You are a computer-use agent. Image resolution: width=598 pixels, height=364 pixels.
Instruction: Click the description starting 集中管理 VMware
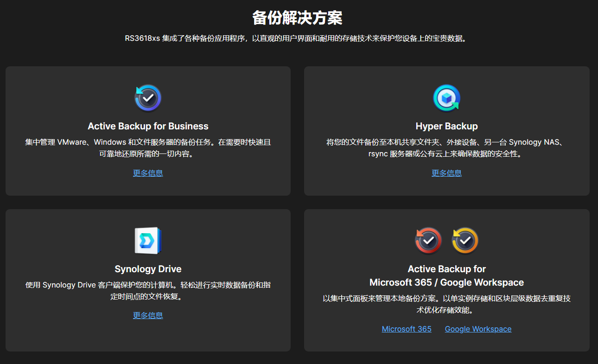click(148, 147)
